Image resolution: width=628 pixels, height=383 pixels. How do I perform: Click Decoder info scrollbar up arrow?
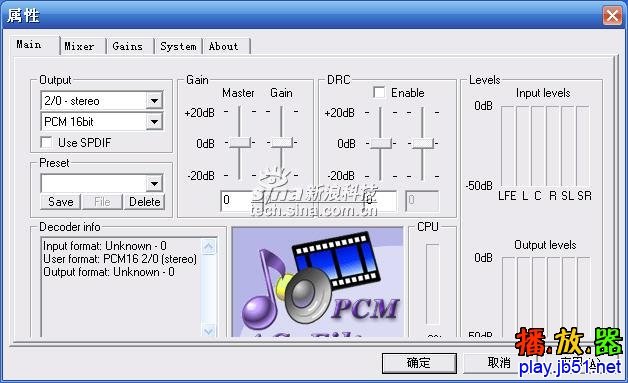[209, 247]
